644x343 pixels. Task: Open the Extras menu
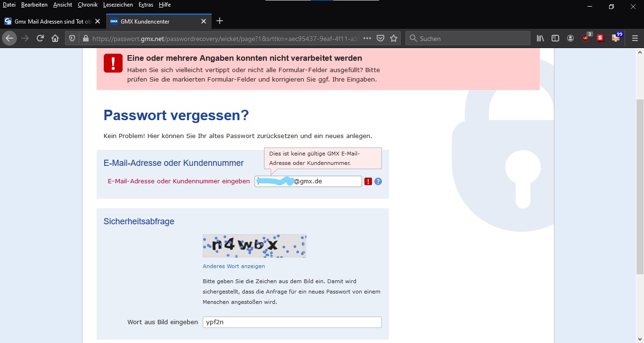tap(146, 5)
